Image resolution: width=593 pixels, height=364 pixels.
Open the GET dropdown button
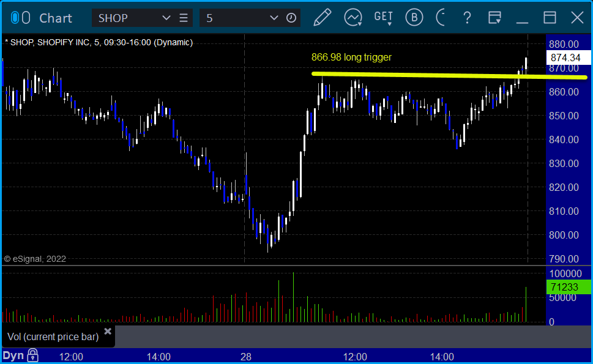(384, 18)
